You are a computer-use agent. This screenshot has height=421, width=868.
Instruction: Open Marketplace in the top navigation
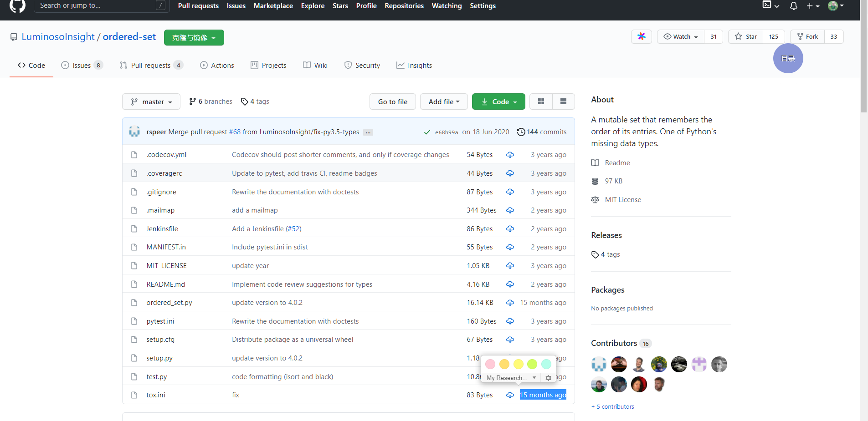pos(273,6)
